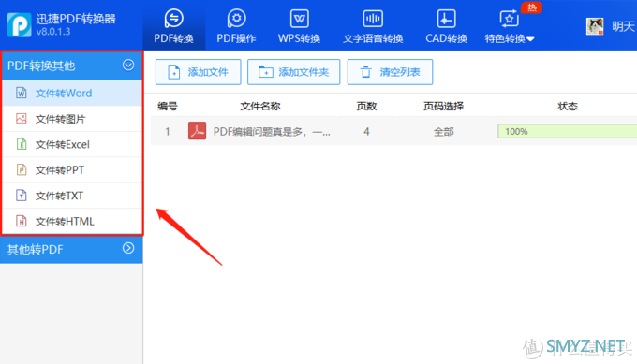Click the version text v8.0.1.3
The width and height of the screenshot is (637, 364).
[53, 32]
